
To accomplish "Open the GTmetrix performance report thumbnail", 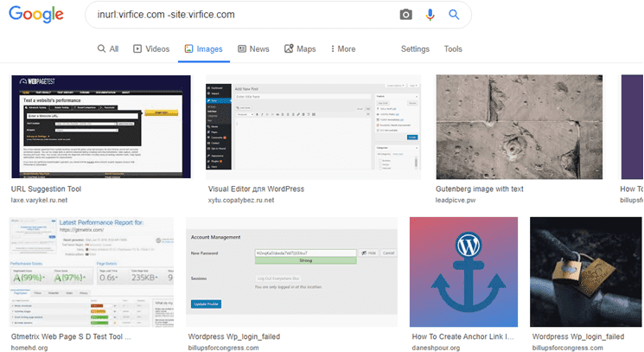I will [92, 272].
